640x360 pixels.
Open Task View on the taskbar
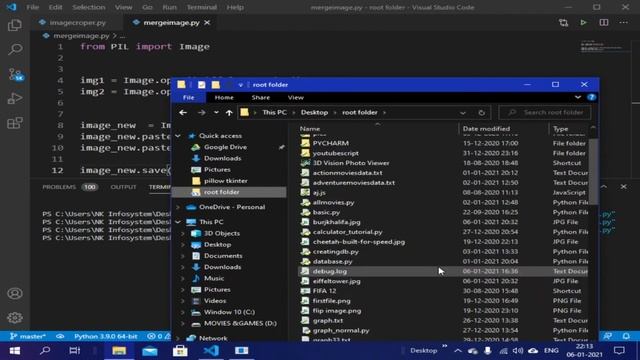coord(75,351)
